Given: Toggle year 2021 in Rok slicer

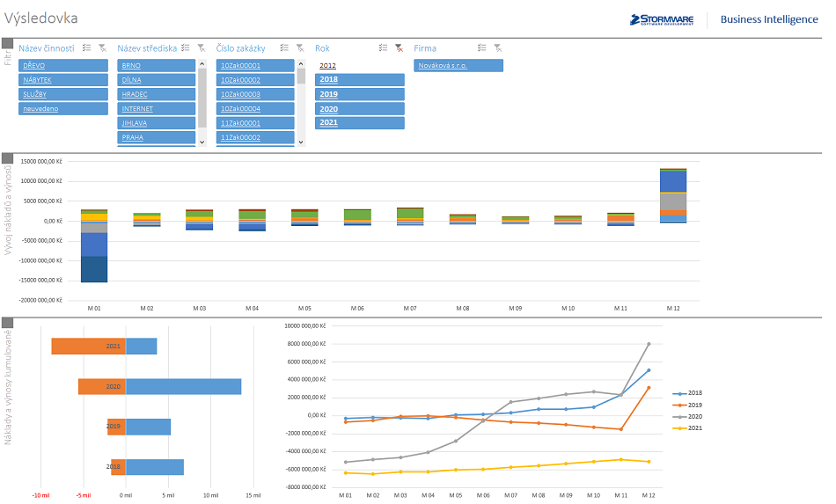Looking at the screenshot, I should [360, 122].
